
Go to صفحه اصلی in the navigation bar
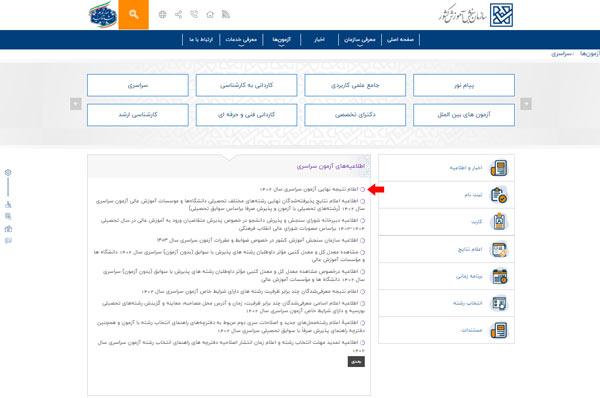click(x=400, y=40)
